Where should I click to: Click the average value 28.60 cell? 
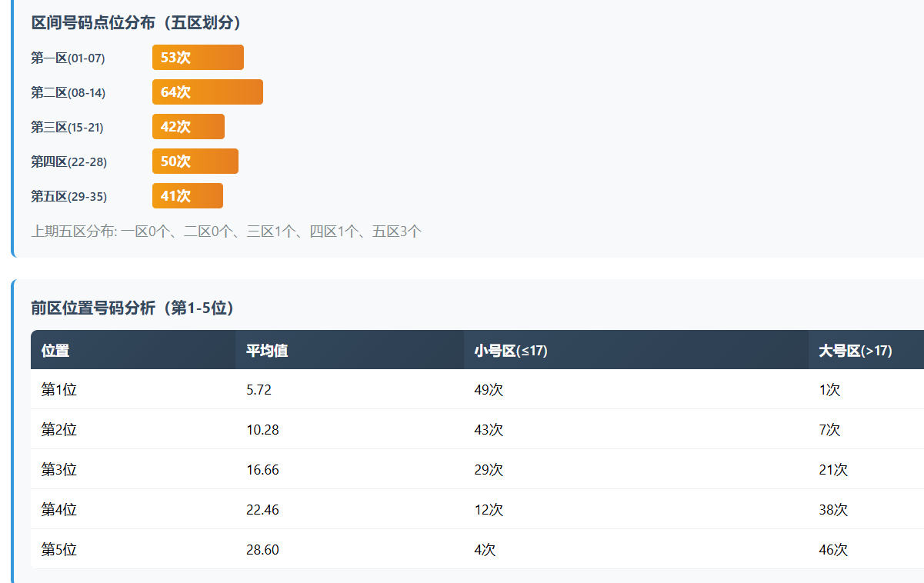[262, 550]
